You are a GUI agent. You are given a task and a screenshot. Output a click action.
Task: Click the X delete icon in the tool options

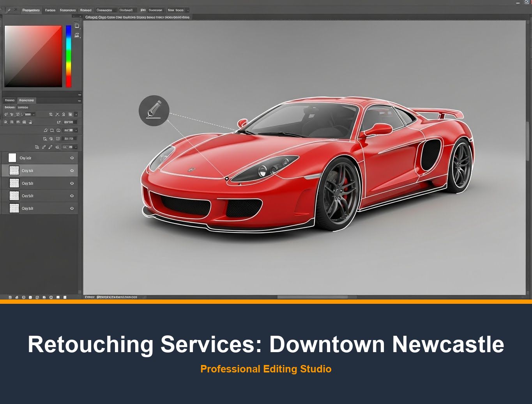pos(58,115)
